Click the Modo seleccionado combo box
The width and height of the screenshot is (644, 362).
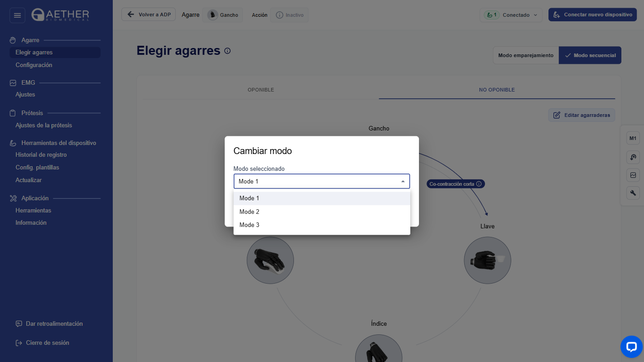[322, 181]
